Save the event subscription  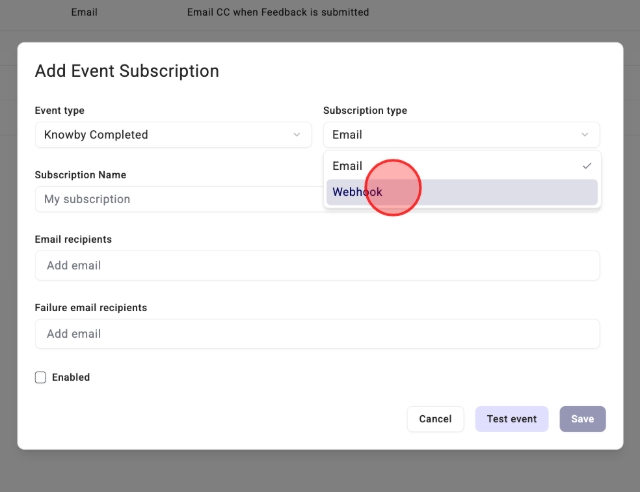tap(582, 419)
